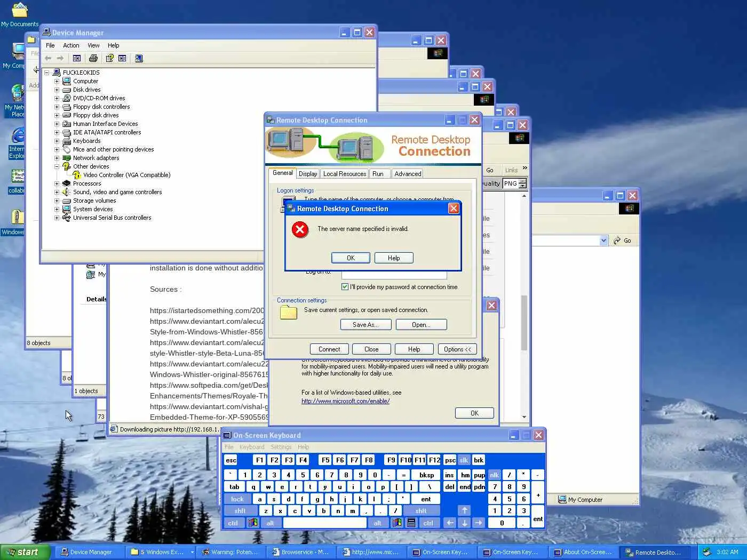Click the system tray network icon
747x560 pixels.
707,552
